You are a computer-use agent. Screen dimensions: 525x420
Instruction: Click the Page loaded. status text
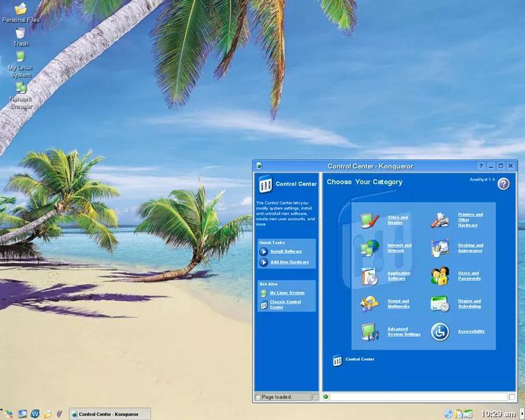point(277,397)
